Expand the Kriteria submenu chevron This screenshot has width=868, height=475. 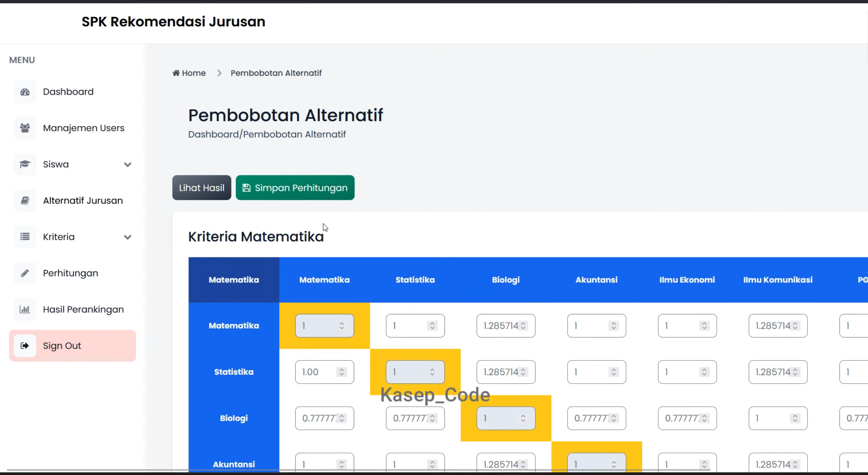127,237
